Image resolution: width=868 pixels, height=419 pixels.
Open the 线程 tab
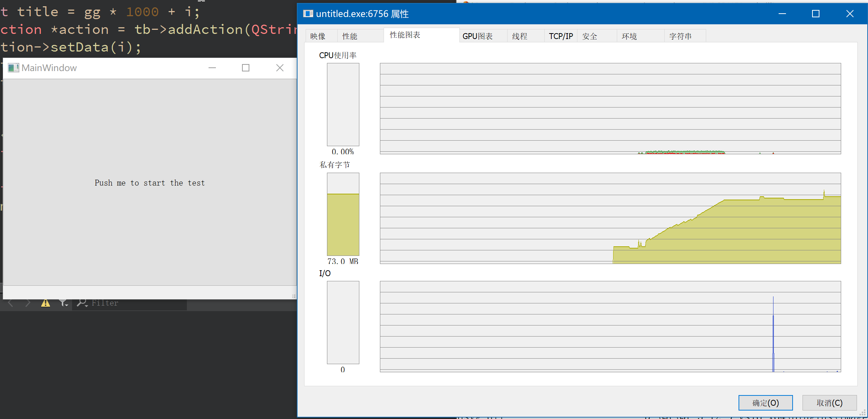520,36
